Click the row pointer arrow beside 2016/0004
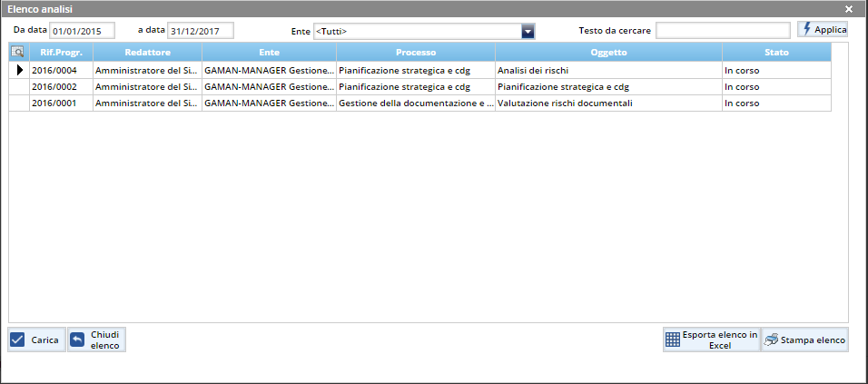 [19, 70]
